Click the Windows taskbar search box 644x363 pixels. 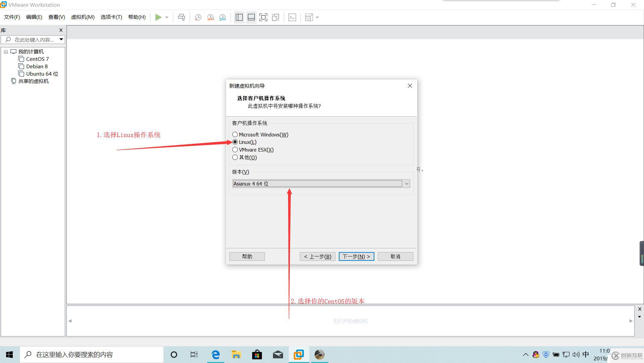click(x=91, y=355)
